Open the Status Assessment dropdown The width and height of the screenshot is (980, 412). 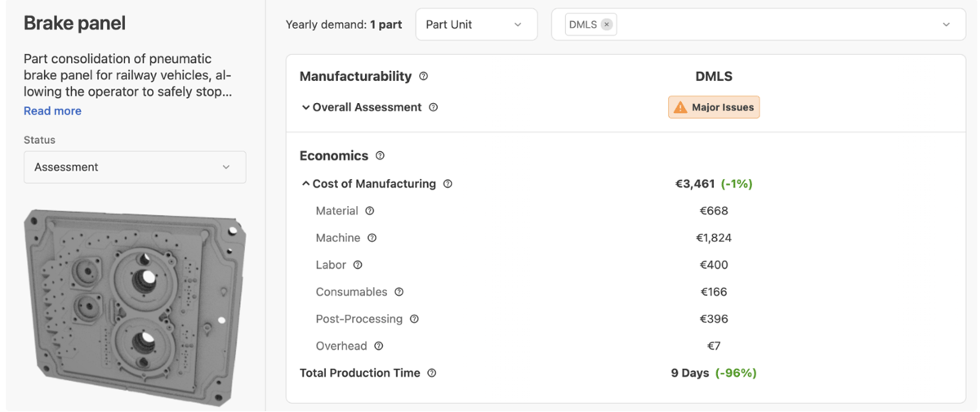click(135, 167)
